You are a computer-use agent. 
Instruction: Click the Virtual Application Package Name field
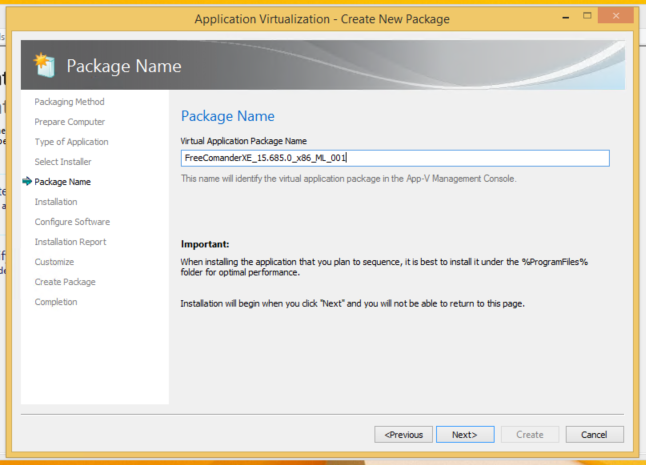coord(394,158)
